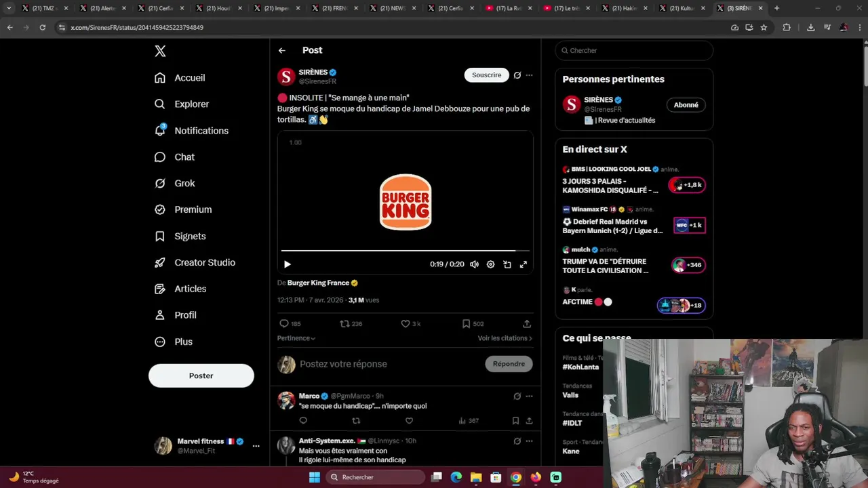This screenshot has height=488, width=868.
Task: Click the Windows Start button
Action: [315, 477]
